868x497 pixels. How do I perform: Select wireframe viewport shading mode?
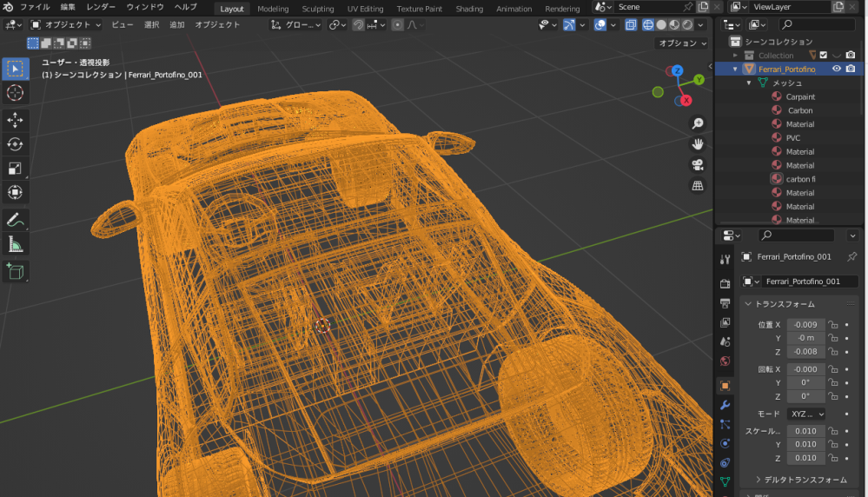tap(647, 25)
